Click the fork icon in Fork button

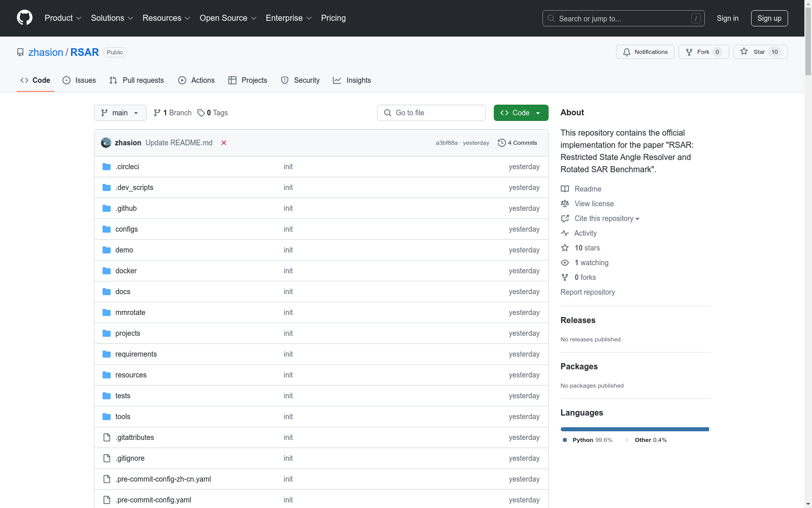click(689, 52)
